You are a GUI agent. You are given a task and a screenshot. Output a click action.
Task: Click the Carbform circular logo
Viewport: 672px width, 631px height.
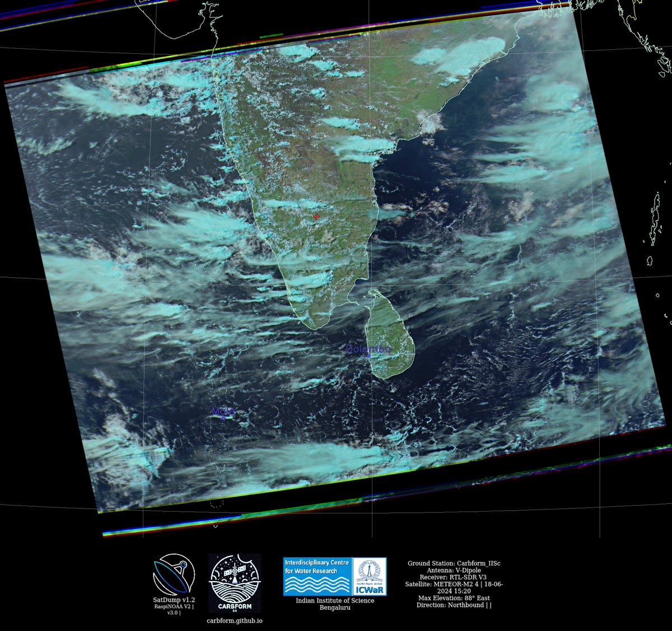click(235, 583)
